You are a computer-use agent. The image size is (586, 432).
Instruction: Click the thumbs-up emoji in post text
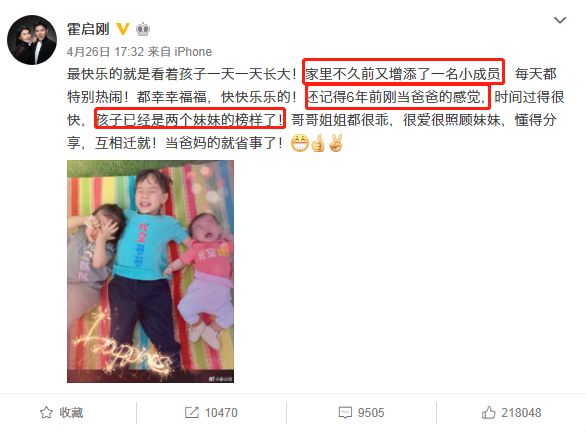tap(318, 143)
